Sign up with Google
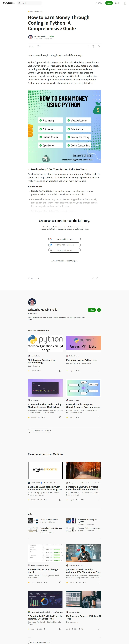This screenshot has height=644, width=129. tap(64, 239)
